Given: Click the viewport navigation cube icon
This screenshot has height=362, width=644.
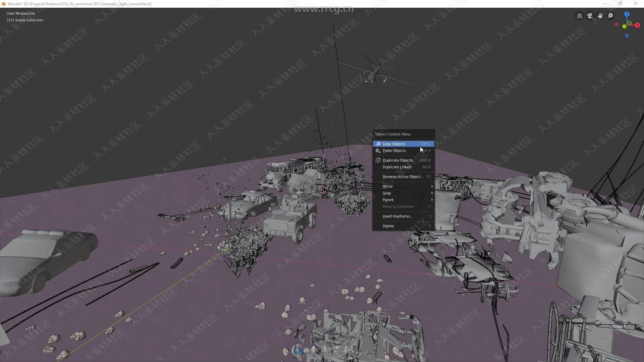Looking at the screenshot, I should pyautogui.click(x=627, y=24).
